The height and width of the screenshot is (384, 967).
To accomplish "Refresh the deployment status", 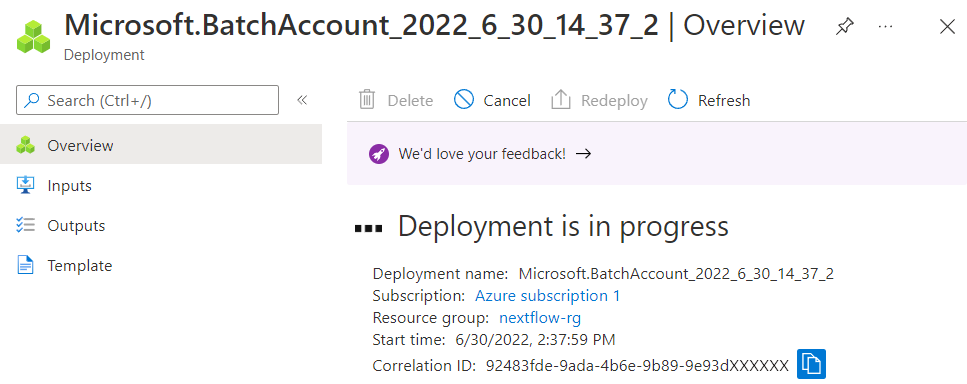I will (x=709, y=100).
